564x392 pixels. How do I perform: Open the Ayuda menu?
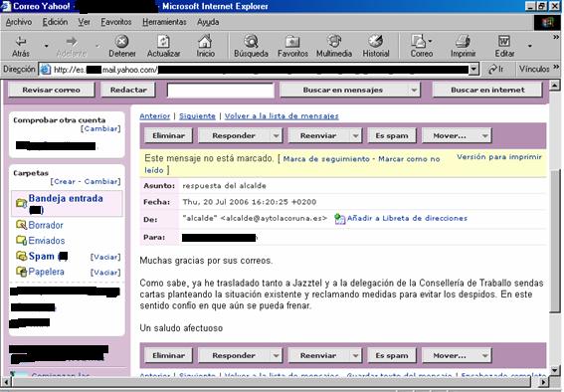208,22
